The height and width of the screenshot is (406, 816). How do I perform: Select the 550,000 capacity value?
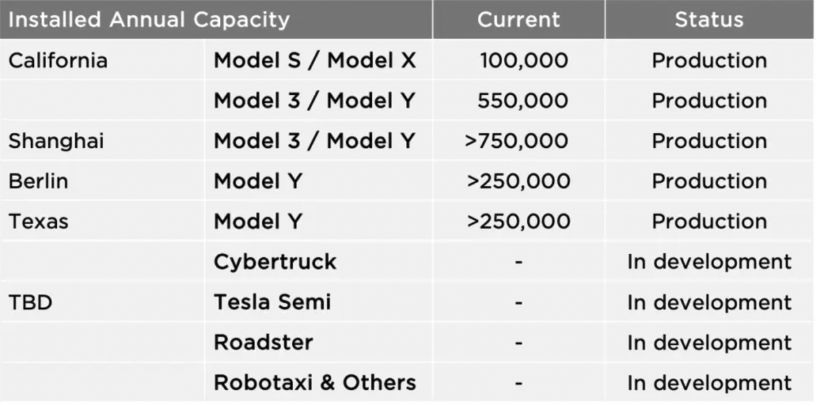click(x=524, y=101)
